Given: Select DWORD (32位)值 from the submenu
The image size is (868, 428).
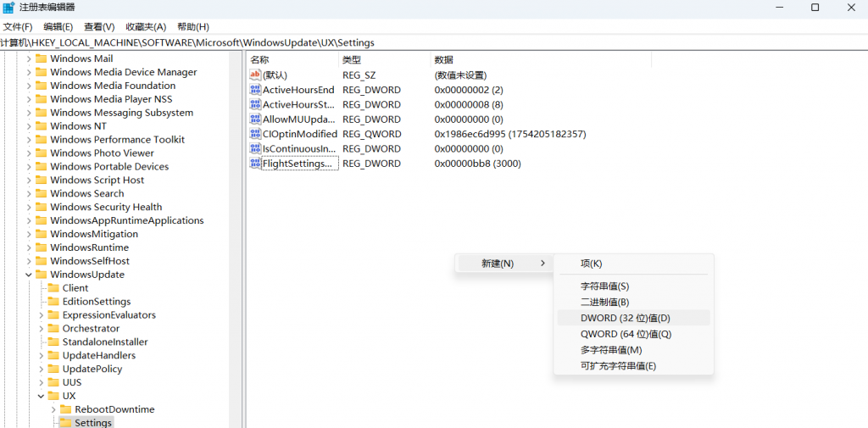Looking at the screenshot, I should tap(625, 318).
